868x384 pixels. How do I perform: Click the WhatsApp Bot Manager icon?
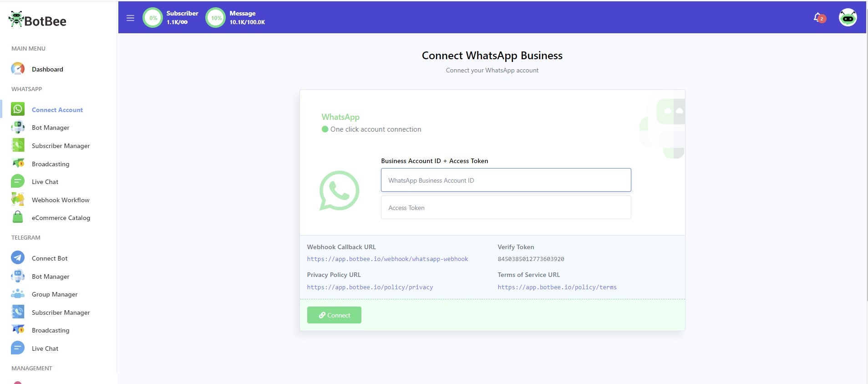(18, 127)
